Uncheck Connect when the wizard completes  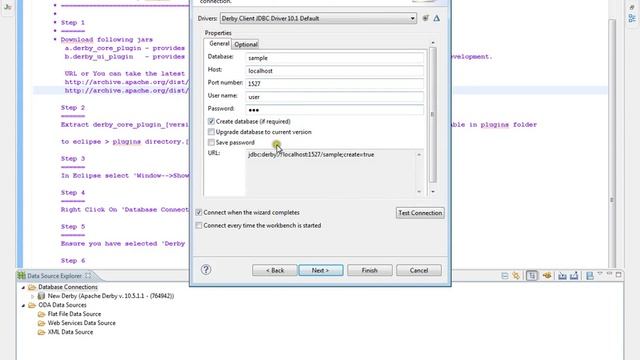pyautogui.click(x=199, y=213)
